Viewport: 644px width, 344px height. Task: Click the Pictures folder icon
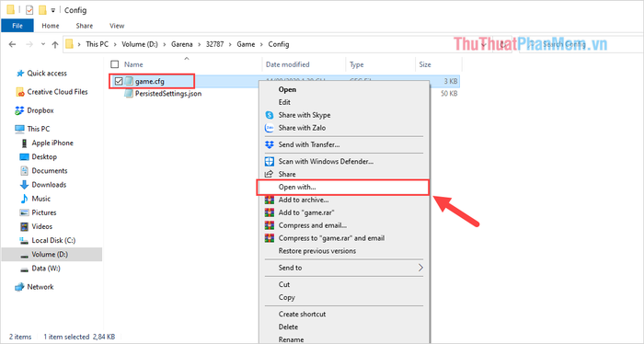coord(24,212)
